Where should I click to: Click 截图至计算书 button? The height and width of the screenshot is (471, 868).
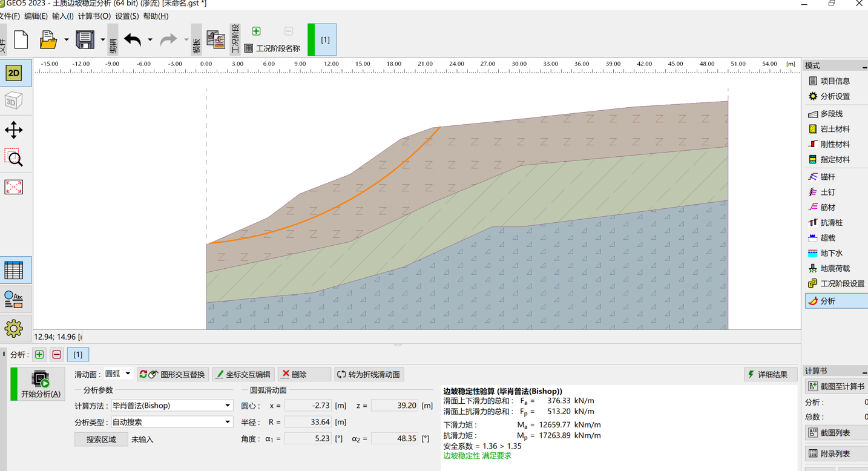pos(838,386)
